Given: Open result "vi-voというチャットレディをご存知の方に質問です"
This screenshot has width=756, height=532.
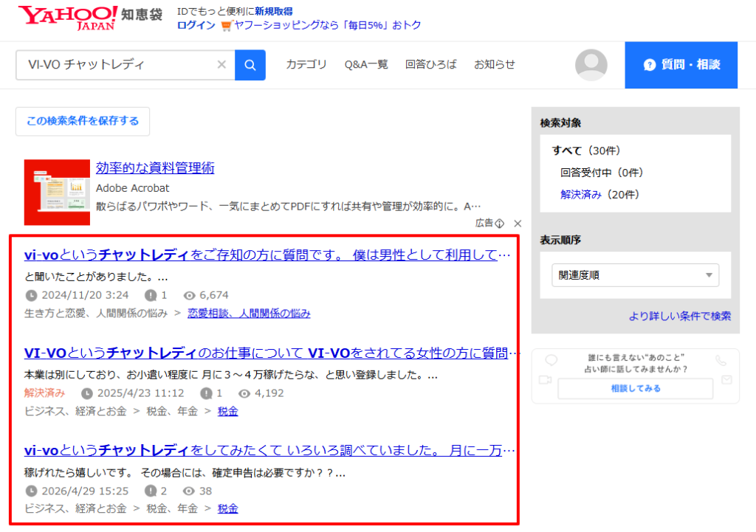Looking at the screenshot, I should tap(267, 255).
